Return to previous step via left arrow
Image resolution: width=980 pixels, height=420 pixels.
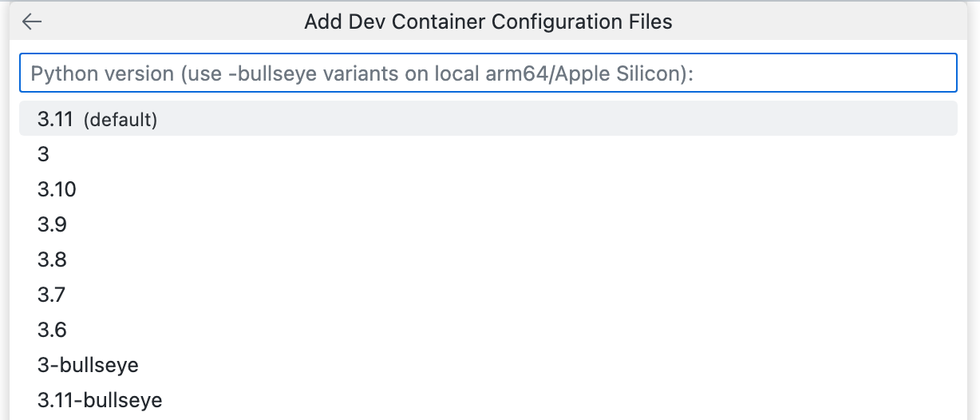pyautogui.click(x=32, y=22)
